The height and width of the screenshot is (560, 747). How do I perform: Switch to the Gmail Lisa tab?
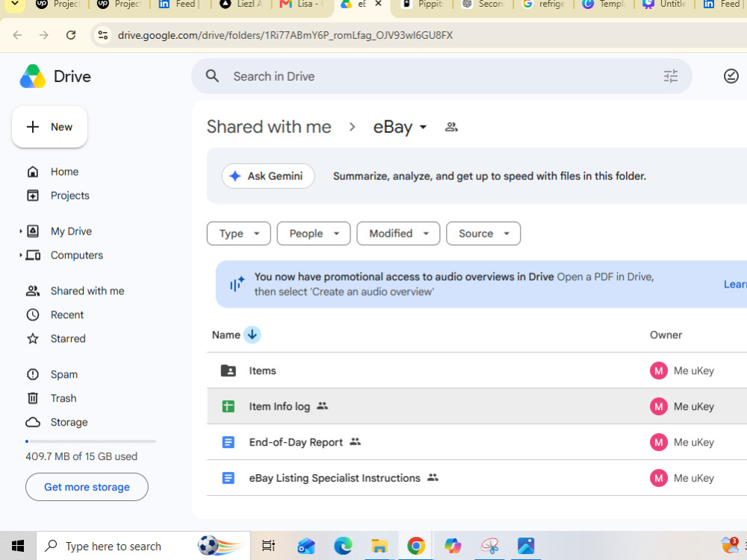(x=303, y=4)
